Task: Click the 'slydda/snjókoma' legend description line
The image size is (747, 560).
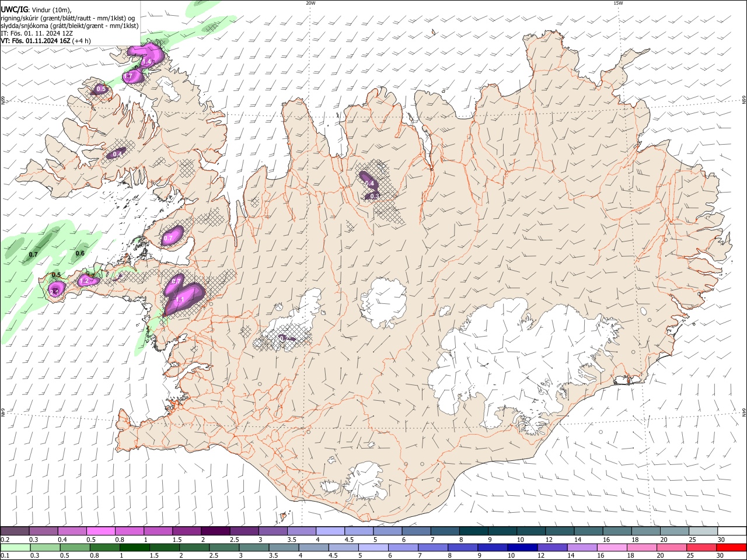Action: pyautogui.click(x=70, y=26)
